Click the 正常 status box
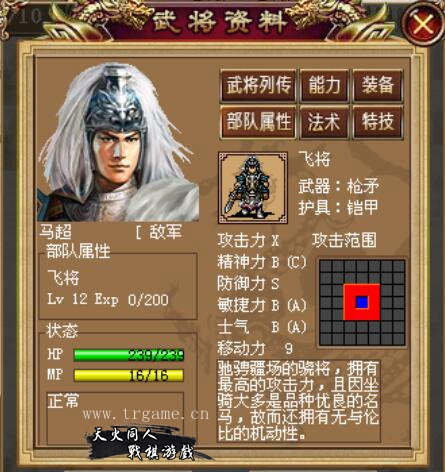 pos(115,418)
